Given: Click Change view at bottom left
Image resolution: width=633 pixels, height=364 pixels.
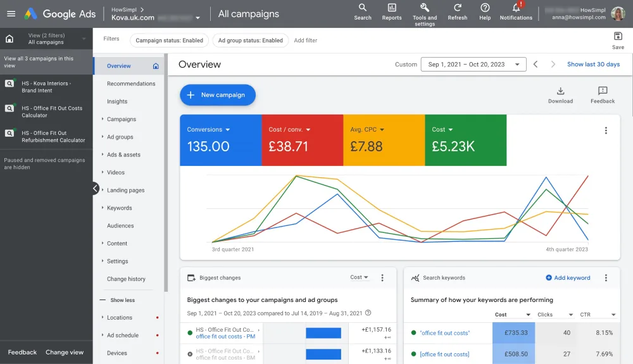Looking at the screenshot, I should click(x=65, y=353).
